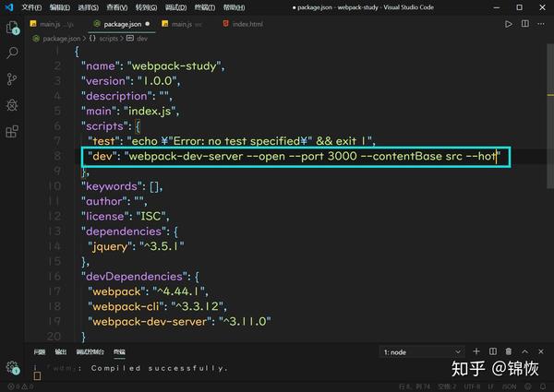Click the feedback smiley in status bar
Viewport: 554px width, 392px height.
click(x=528, y=386)
